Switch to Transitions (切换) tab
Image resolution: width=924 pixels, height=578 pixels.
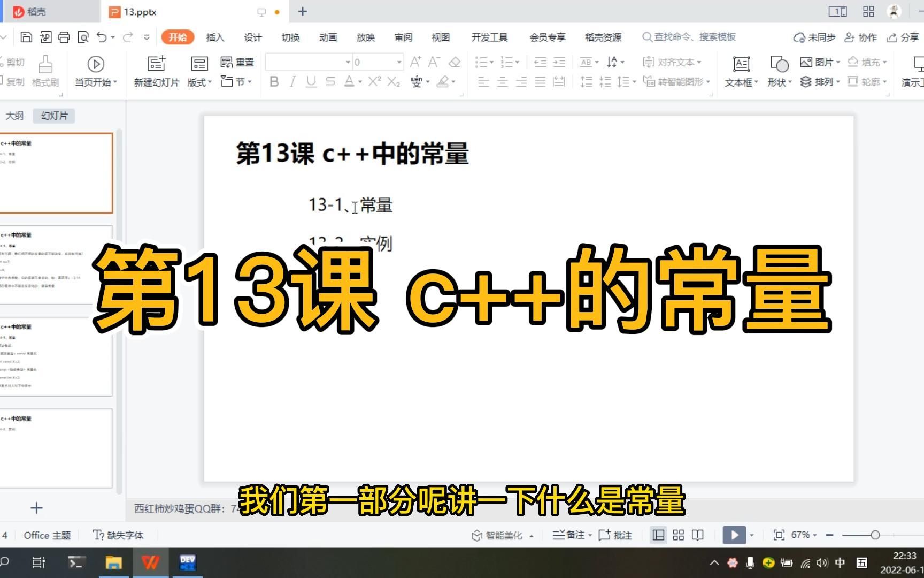click(x=290, y=37)
